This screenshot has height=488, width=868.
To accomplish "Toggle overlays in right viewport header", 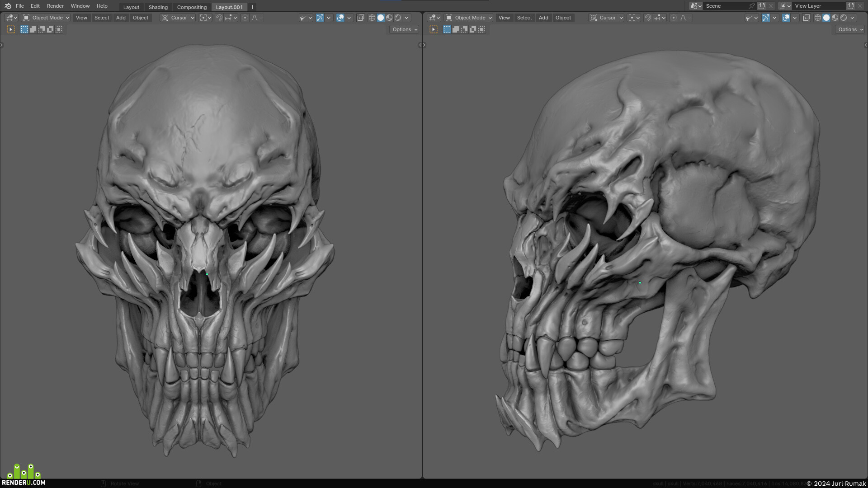I will point(786,18).
